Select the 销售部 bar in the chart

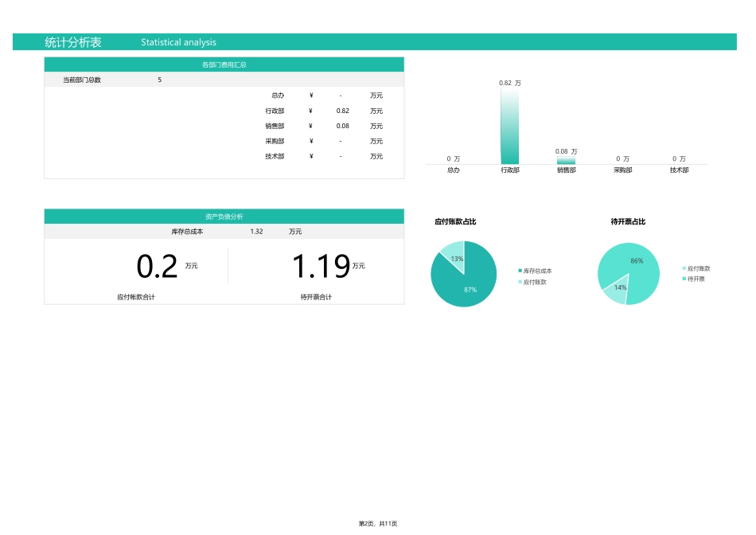click(566, 161)
